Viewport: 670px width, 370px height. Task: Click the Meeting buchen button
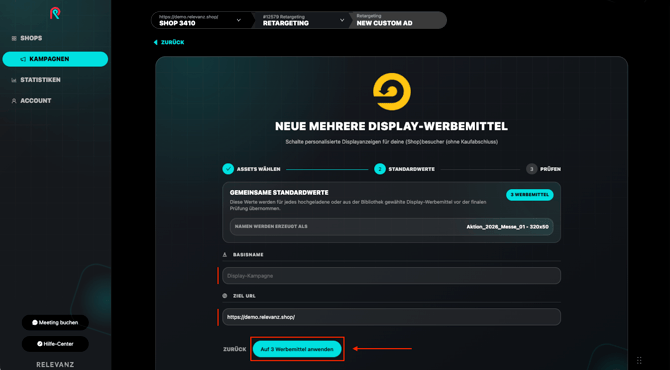(55, 323)
